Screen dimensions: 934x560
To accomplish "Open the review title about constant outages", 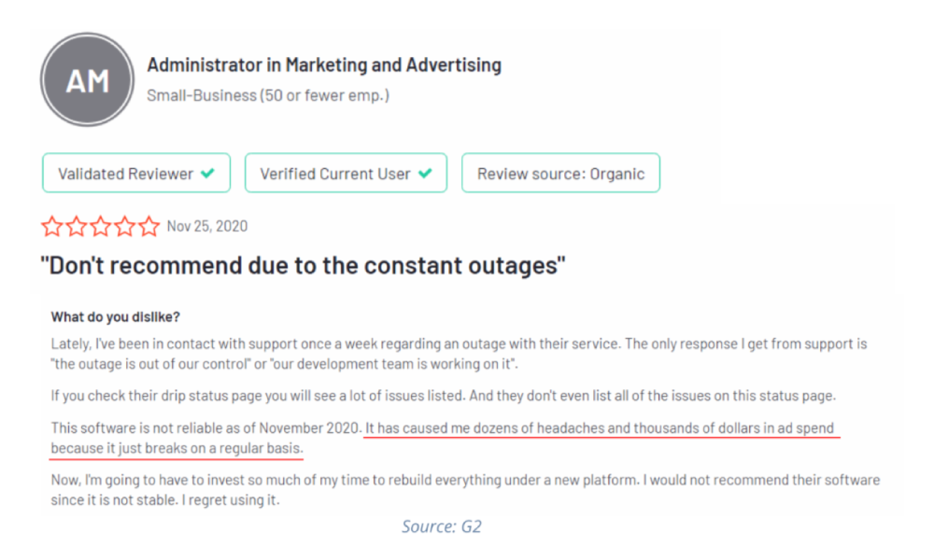I will point(304,264).
